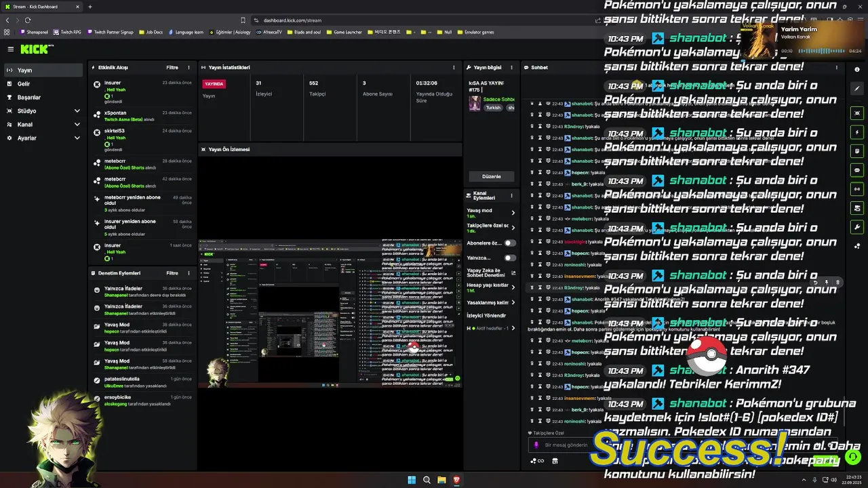868x488 pixels.
Task: Click Filtre in the Denetim Eylemleri panel
Action: tap(172, 273)
